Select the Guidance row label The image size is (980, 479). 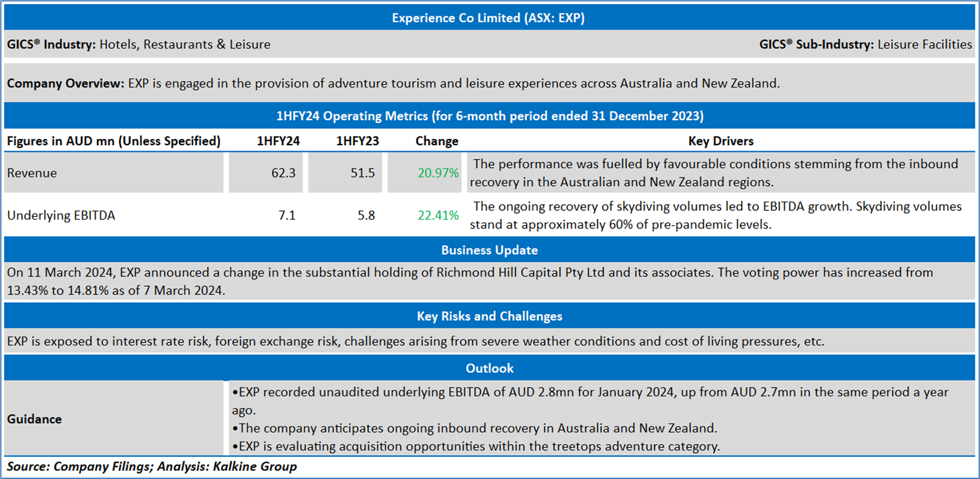point(34,419)
